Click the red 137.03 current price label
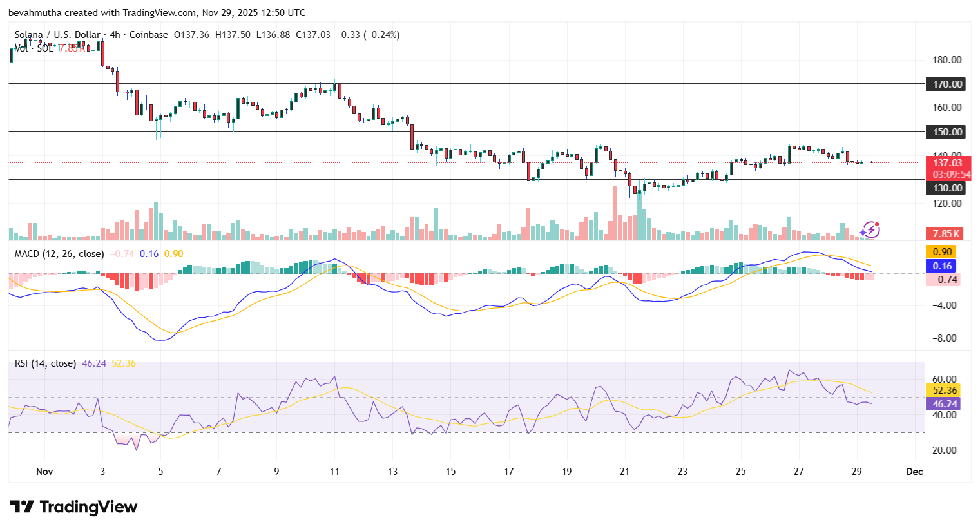This screenshot has width=980, height=531. pyautogui.click(x=946, y=163)
